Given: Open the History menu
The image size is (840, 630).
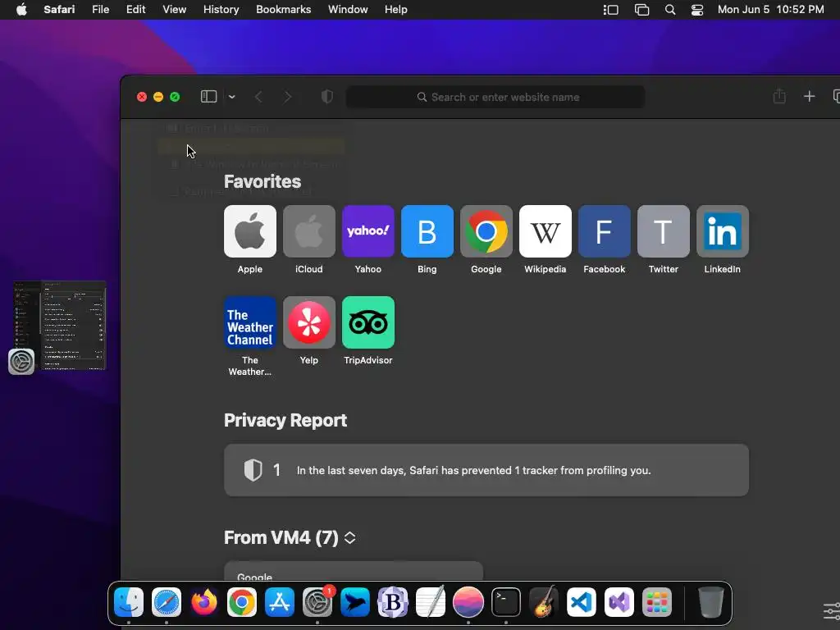Looking at the screenshot, I should click(221, 10).
